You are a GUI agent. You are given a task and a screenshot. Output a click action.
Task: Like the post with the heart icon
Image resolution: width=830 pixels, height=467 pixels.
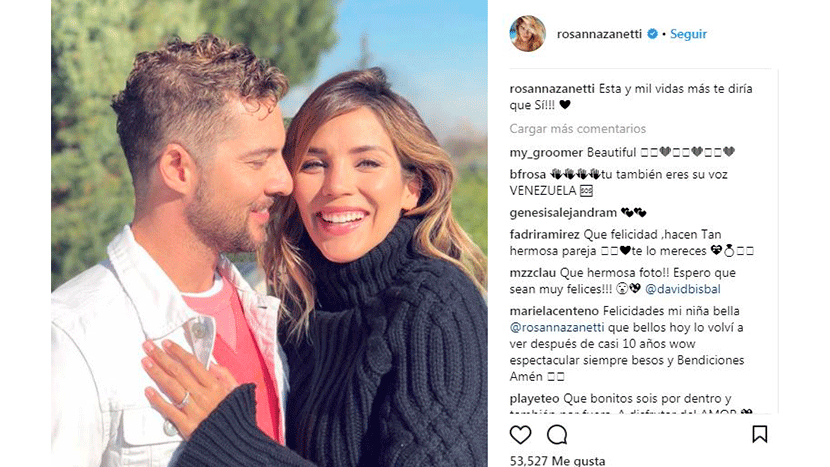click(520, 435)
